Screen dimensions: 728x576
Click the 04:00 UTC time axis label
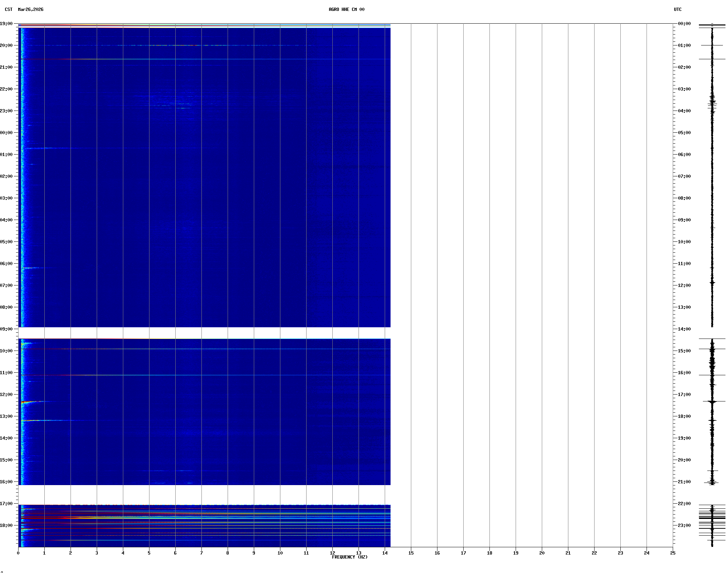[x=684, y=111]
